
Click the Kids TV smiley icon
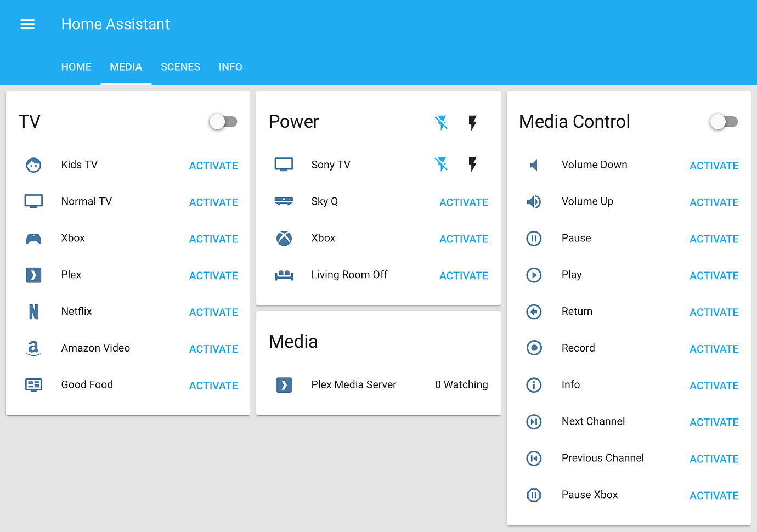click(x=33, y=165)
